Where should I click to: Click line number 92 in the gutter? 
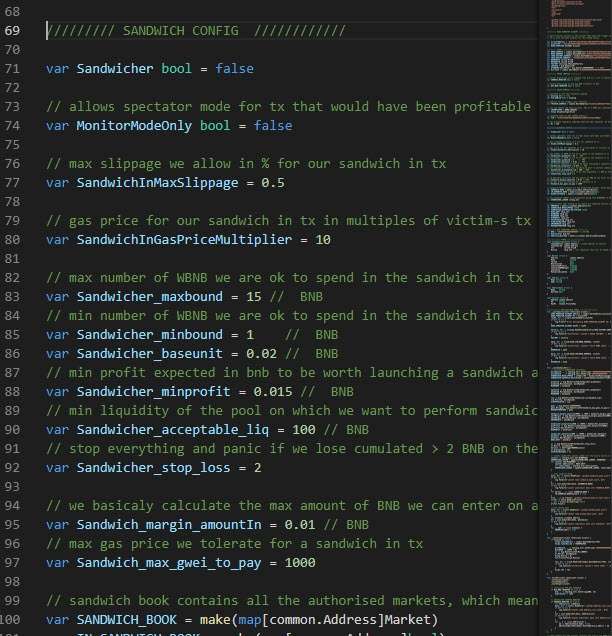click(x=12, y=468)
